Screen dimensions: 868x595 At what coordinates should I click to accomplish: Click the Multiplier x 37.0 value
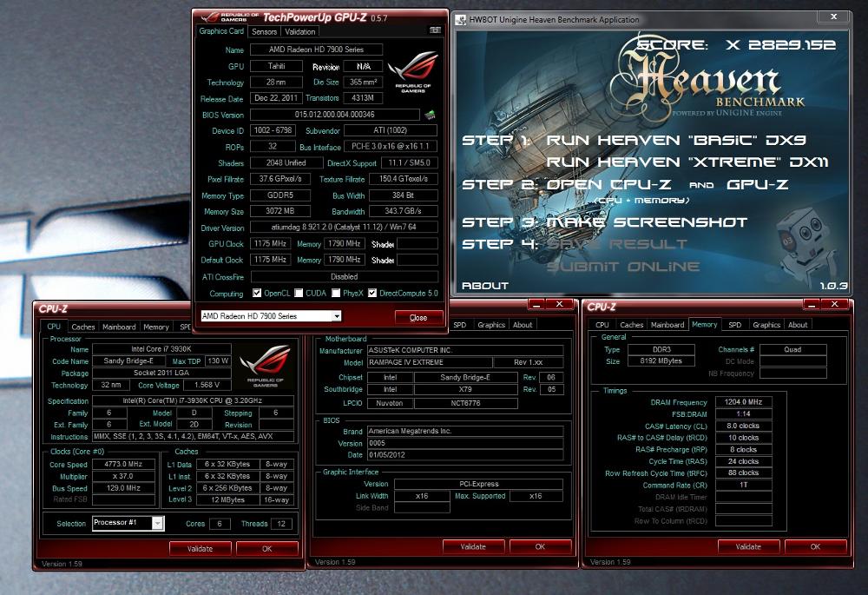pos(123,477)
